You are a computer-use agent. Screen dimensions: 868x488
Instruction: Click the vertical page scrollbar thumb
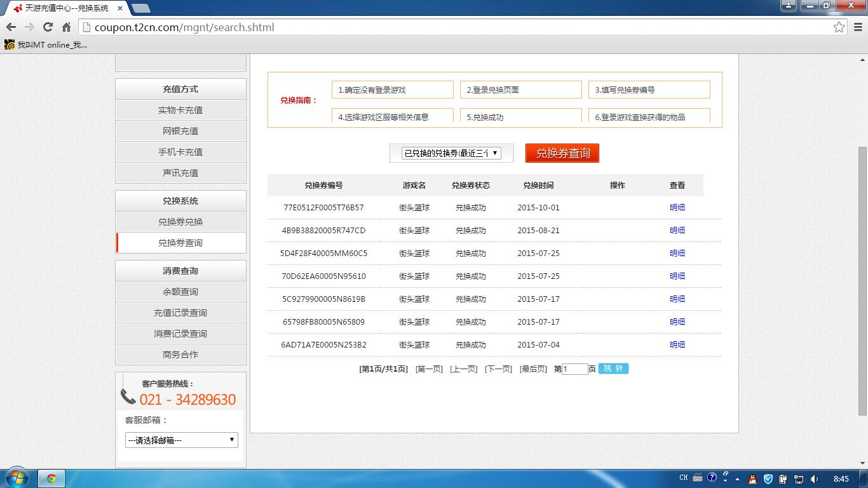tap(862, 280)
